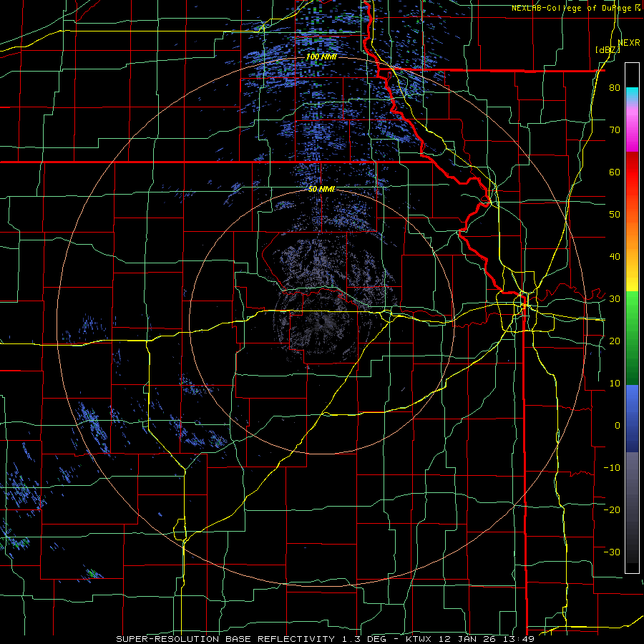Click the blue segment of the color bar
This screenshot has width=644, height=644.
pyautogui.click(x=632, y=419)
